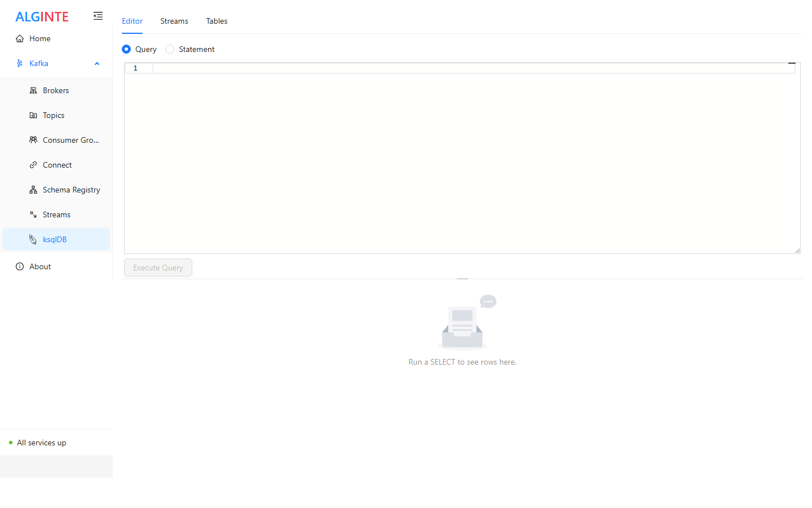Click the Brokers cluster icon
The width and height of the screenshot is (812, 508).
[x=33, y=90]
